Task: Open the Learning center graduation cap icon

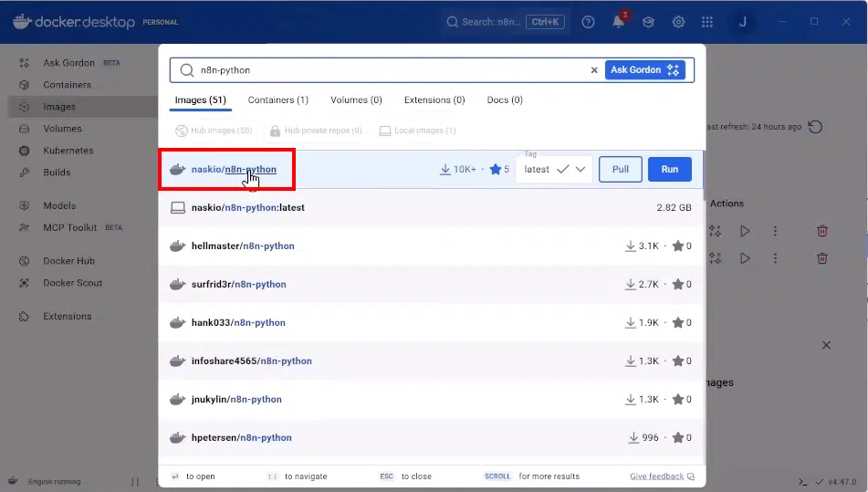Action: click(x=648, y=22)
